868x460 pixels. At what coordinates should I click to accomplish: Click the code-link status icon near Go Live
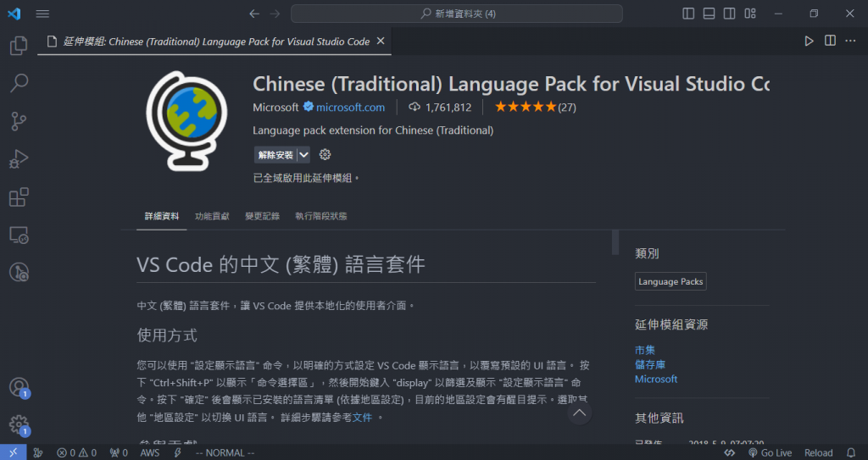730,453
